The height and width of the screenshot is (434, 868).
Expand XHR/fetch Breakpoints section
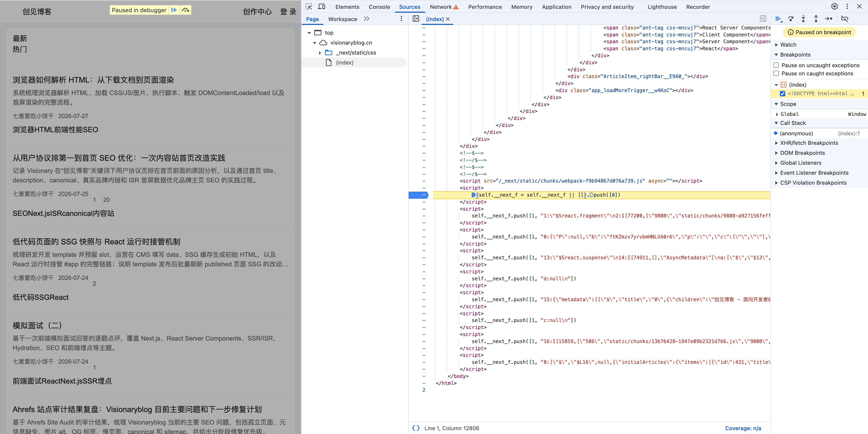[776, 143]
